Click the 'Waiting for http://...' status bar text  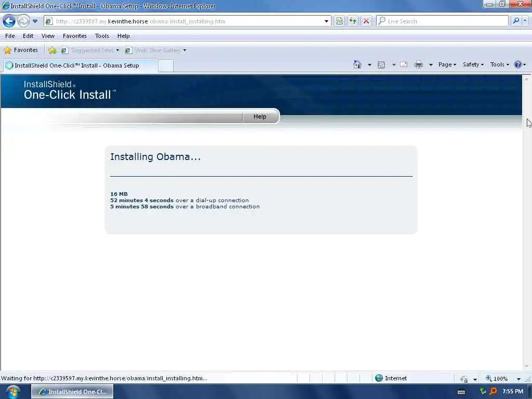tap(104, 378)
